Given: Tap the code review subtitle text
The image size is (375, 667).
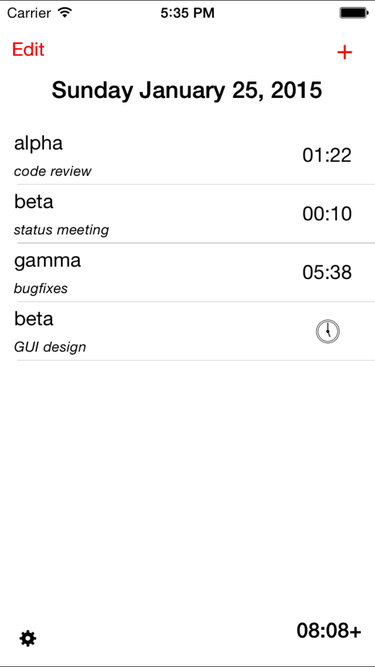Looking at the screenshot, I should click(53, 171).
